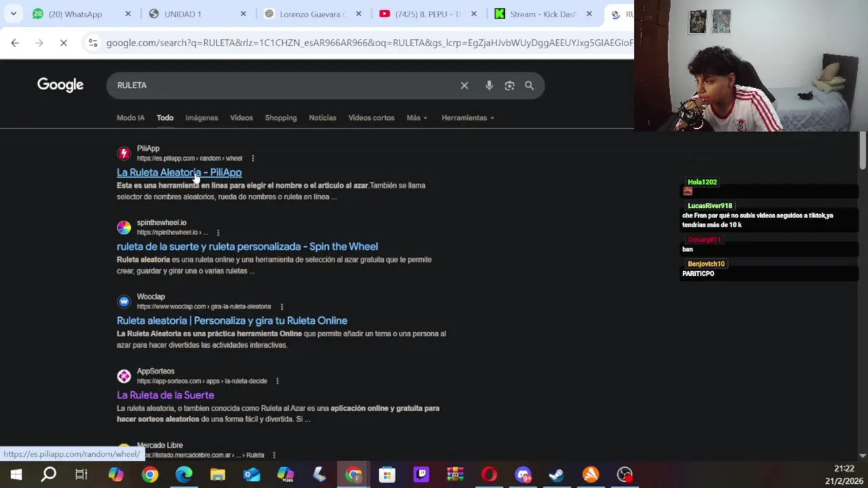Open the Imágenes results tab
The width and height of the screenshot is (868, 488).
201,117
